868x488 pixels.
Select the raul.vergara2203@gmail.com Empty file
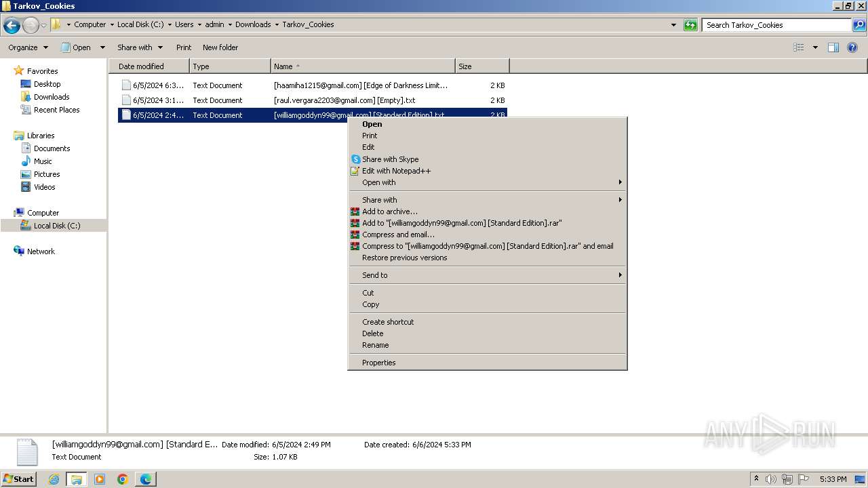(x=313, y=100)
